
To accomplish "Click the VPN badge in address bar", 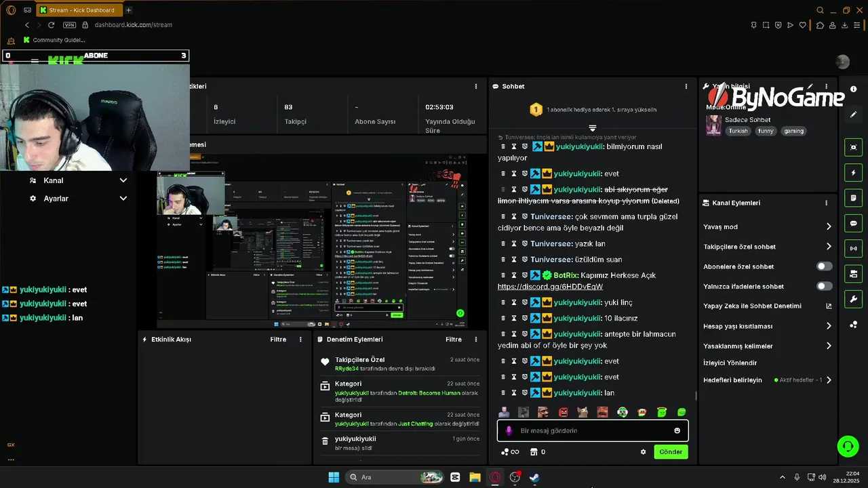I will click(69, 25).
